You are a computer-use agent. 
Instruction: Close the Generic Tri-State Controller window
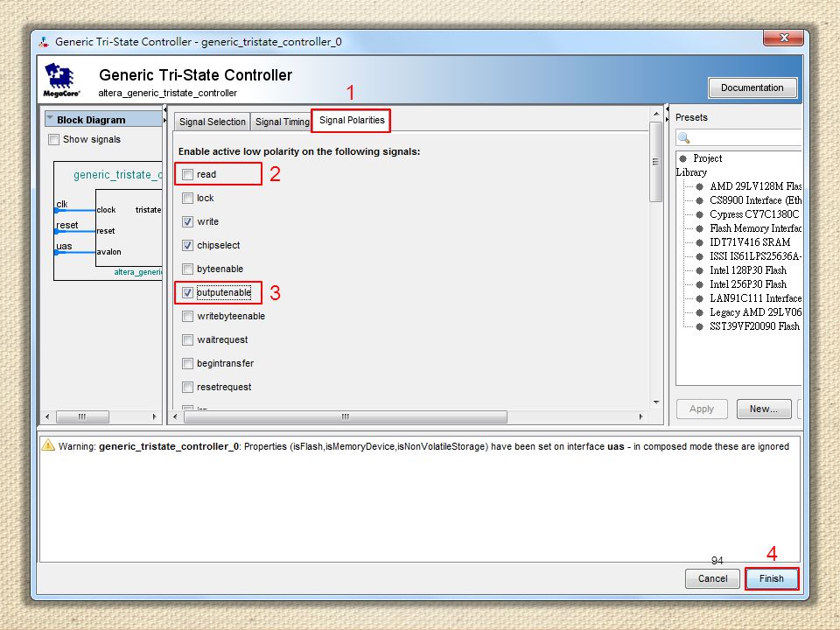click(784, 38)
